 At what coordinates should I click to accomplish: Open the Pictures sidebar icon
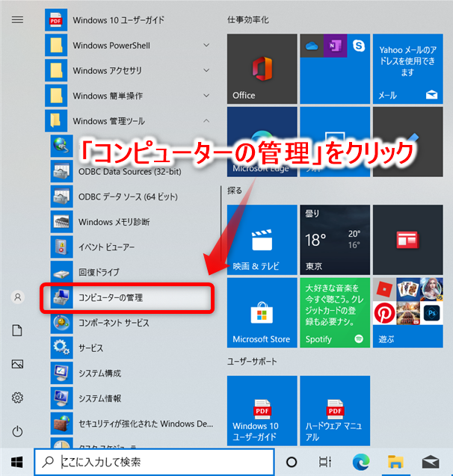[x=17, y=364]
